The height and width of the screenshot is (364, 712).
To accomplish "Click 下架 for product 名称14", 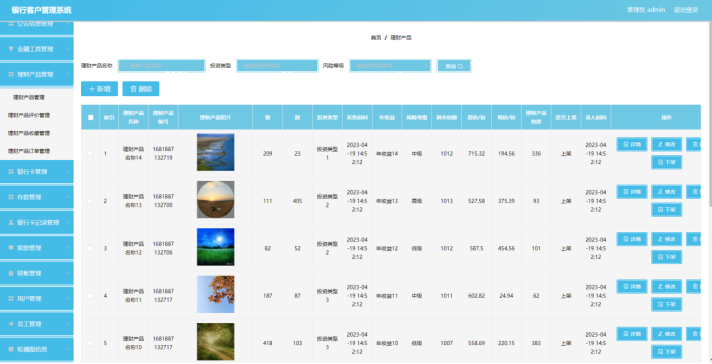I will pos(667,162).
